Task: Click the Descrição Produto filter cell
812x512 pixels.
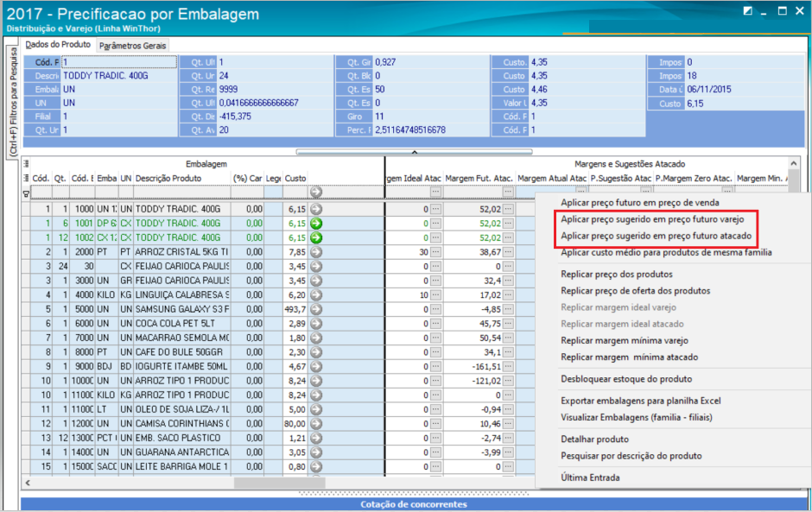Action: pyautogui.click(x=181, y=193)
